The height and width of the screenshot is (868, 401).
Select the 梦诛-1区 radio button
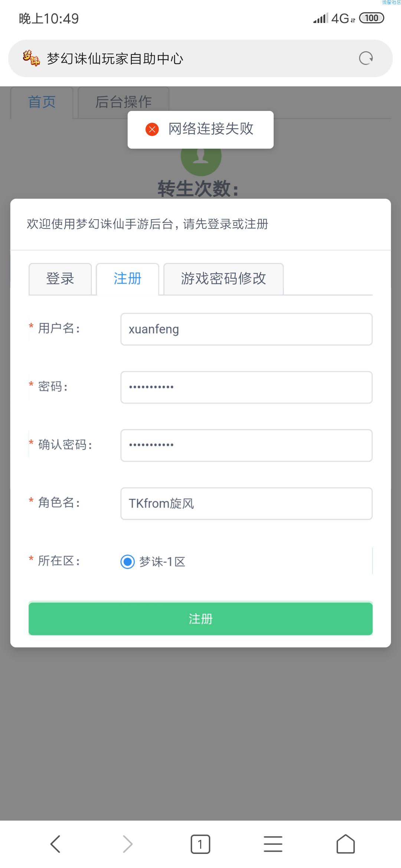tap(128, 562)
